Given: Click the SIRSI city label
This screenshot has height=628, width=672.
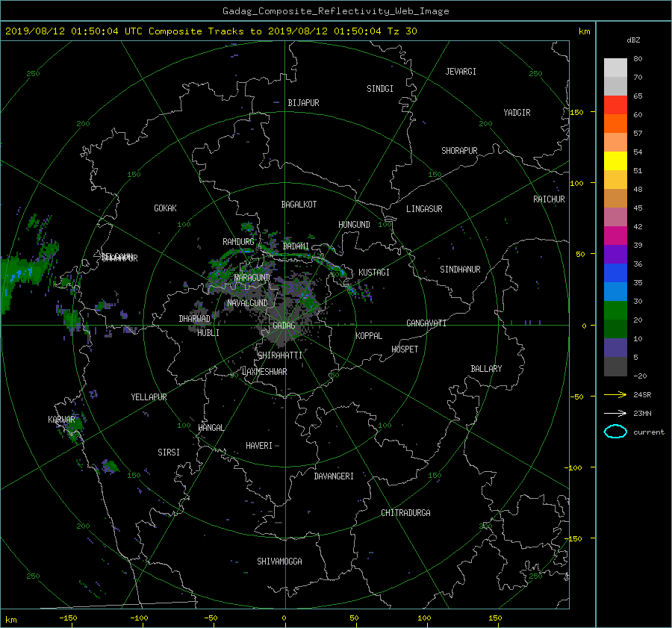Looking at the screenshot, I should pos(169,453).
